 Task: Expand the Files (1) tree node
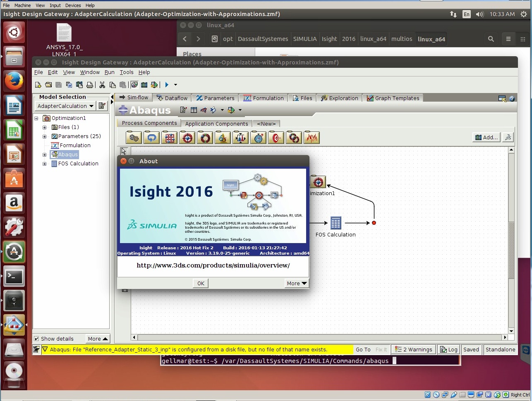point(45,127)
